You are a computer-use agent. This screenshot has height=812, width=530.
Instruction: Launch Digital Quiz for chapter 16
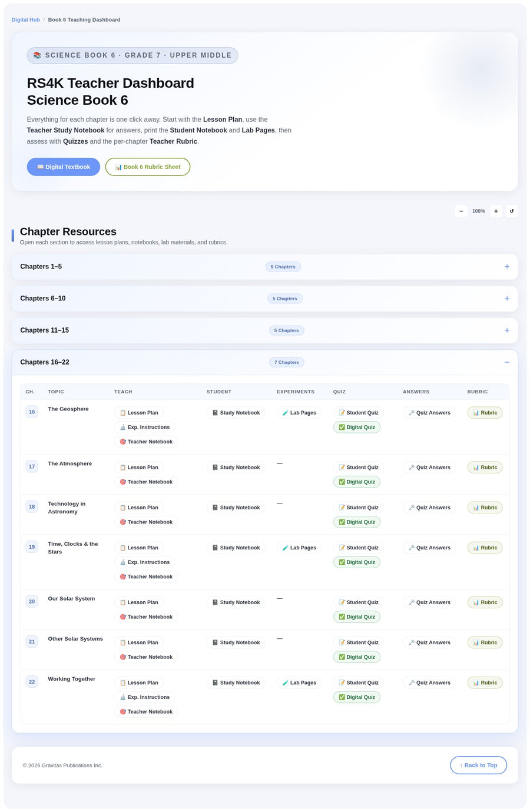click(x=357, y=427)
